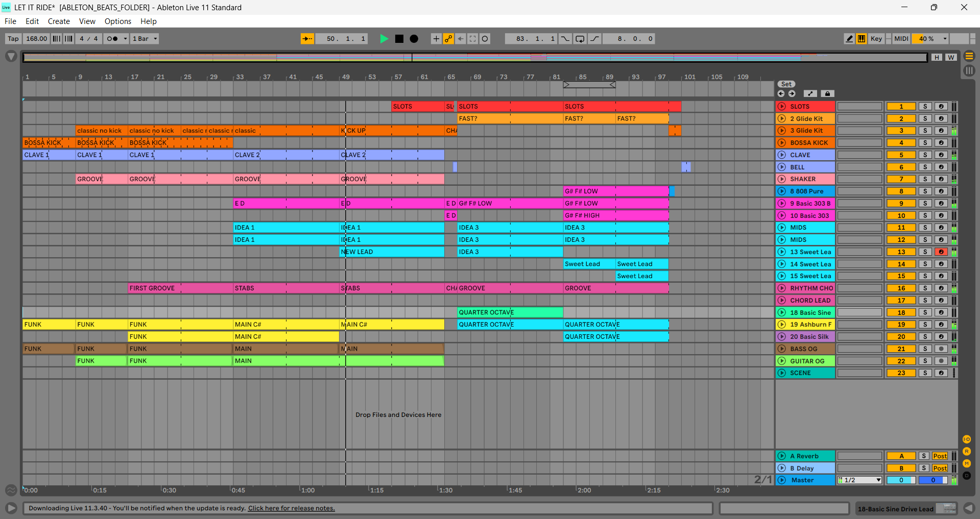This screenshot has width=980, height=519.
Task: Open the release notes link
Action: pyautogui.click(x=292, y=508)
